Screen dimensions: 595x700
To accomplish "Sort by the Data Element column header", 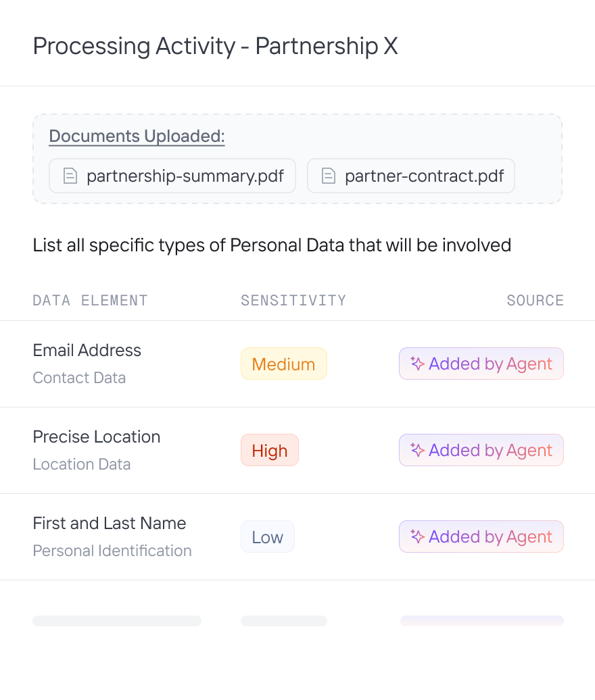I will click(90, 301).
